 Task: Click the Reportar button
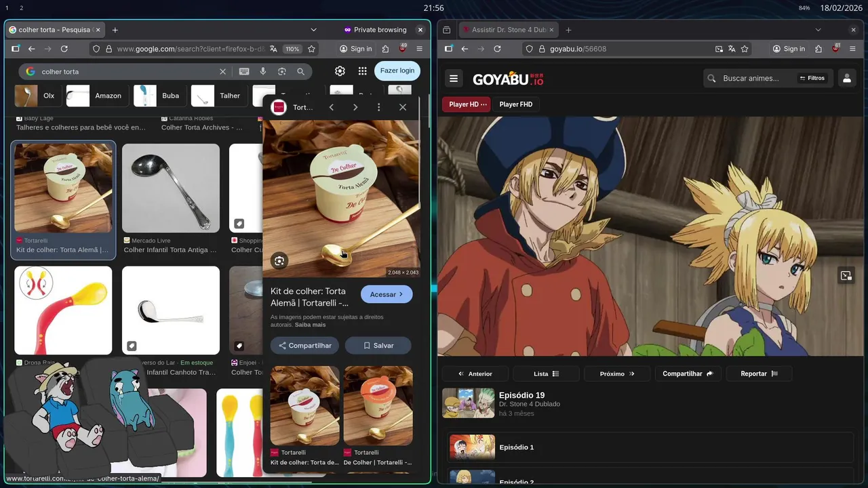point(759,373)
